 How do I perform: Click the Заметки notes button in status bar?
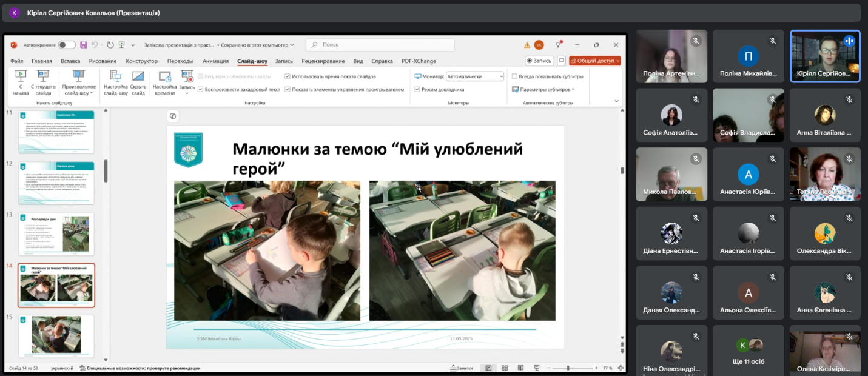461,368
